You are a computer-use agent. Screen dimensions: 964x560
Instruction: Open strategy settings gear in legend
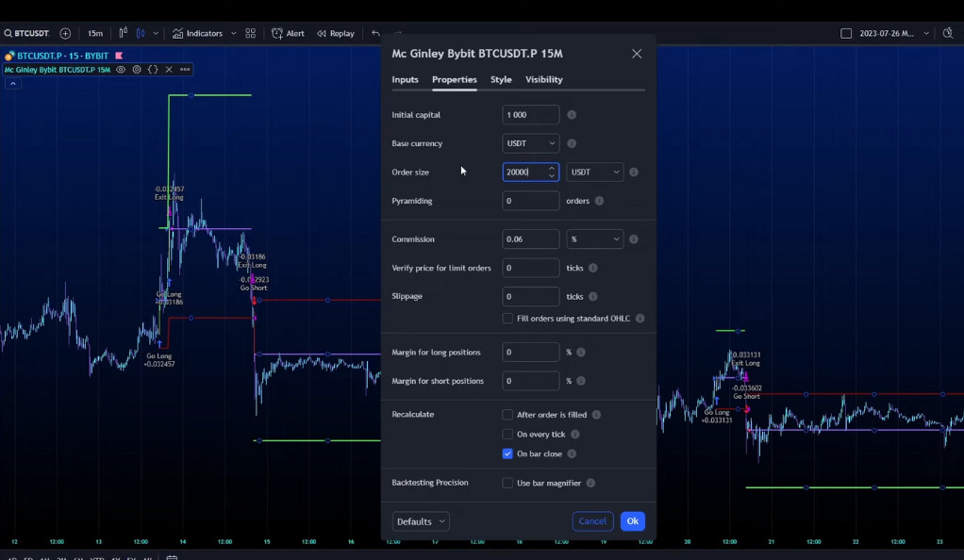[x=137, y=70]
